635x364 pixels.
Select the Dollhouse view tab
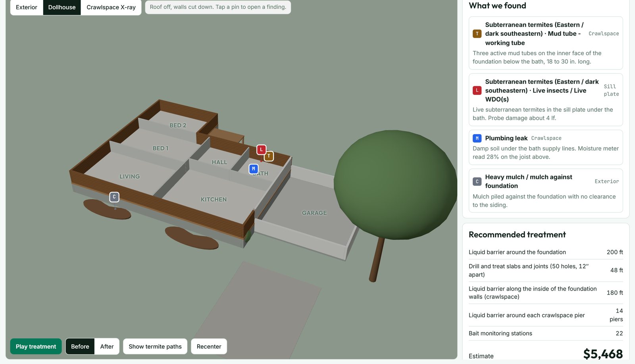point(62,7)
